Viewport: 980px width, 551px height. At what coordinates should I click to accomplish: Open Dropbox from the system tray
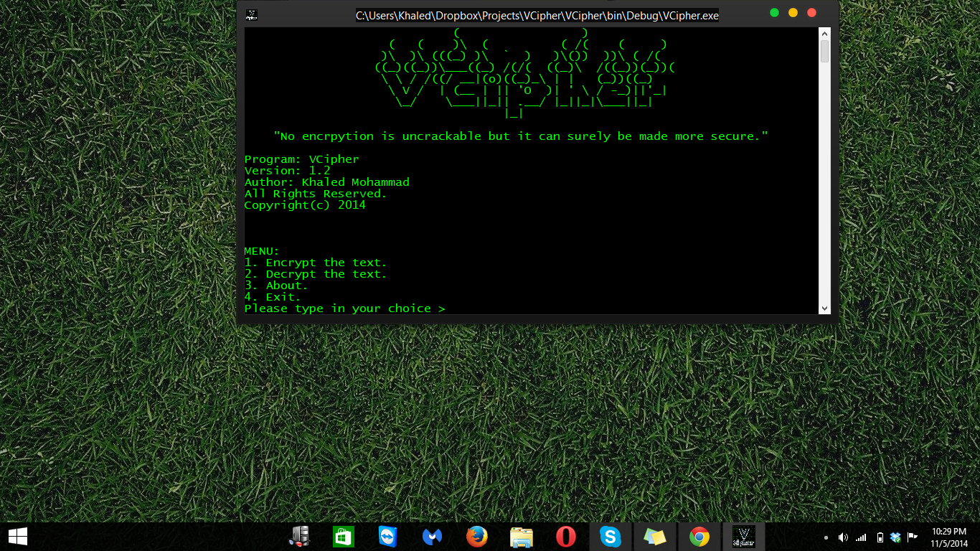click(895, 537)
